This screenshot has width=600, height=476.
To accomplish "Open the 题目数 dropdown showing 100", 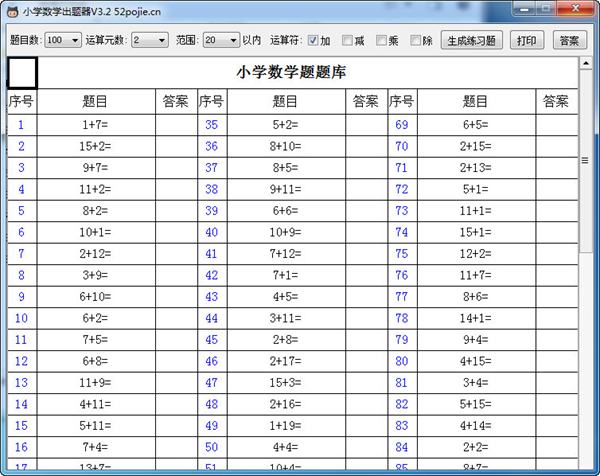I will (x=63, y=40).
